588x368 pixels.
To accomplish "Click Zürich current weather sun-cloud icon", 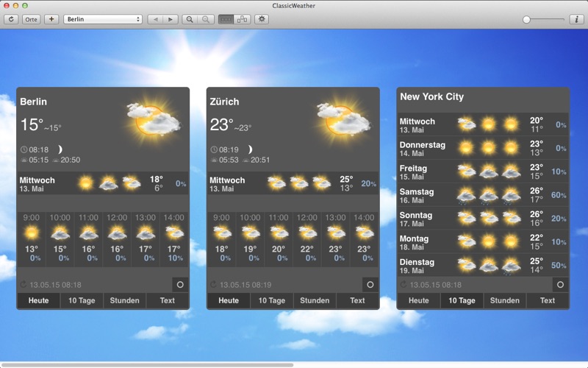I will (x=344, y=121).
